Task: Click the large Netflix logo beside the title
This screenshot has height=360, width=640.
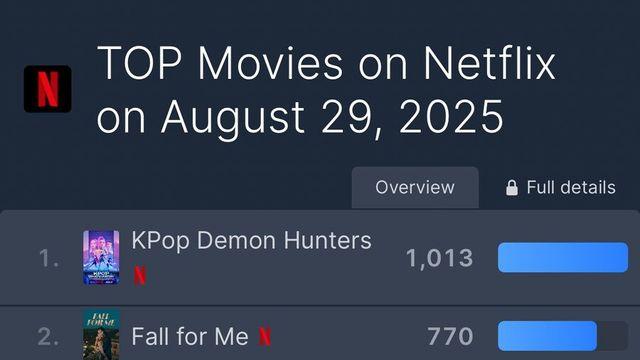Action: coord(48,89)
